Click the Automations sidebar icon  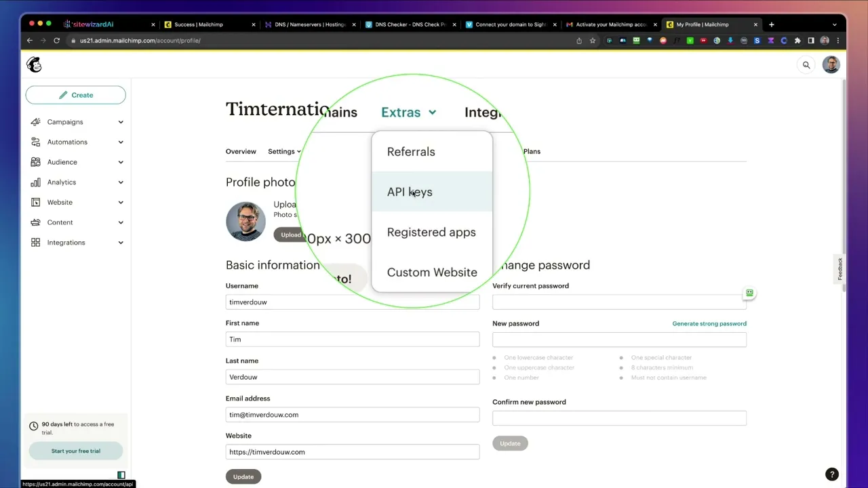click(x=35, y=142)
